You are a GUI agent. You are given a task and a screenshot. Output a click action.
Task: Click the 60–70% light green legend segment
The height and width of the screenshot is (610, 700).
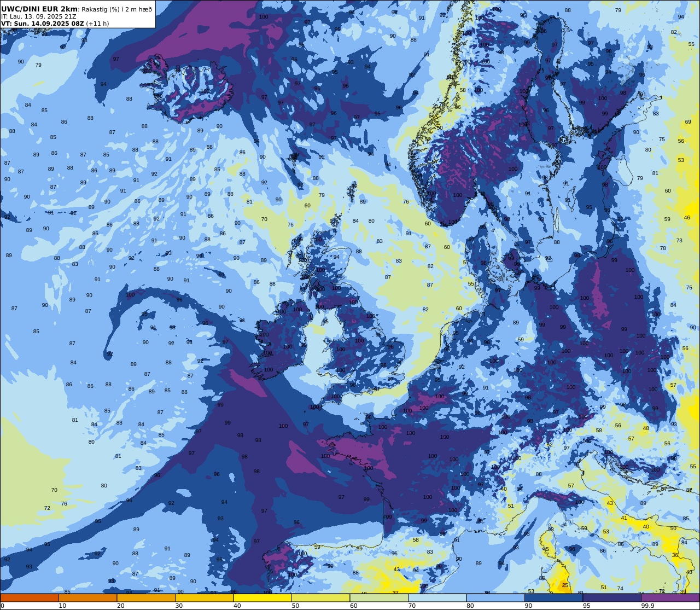(x=379, y=597)
